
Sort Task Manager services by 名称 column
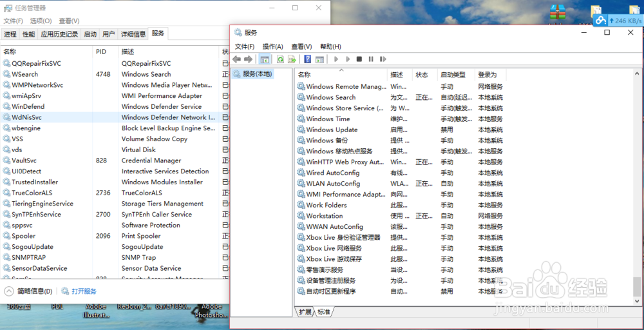(46, 52)
